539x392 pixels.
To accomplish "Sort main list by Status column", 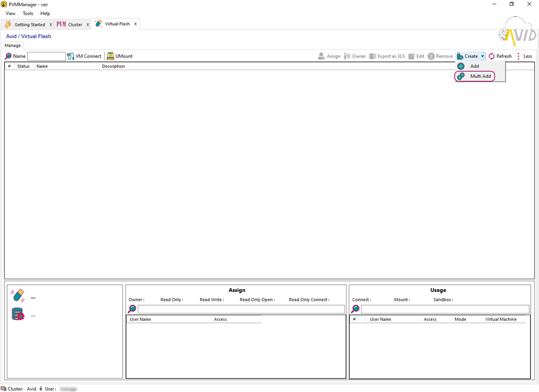I will point(23,66).
